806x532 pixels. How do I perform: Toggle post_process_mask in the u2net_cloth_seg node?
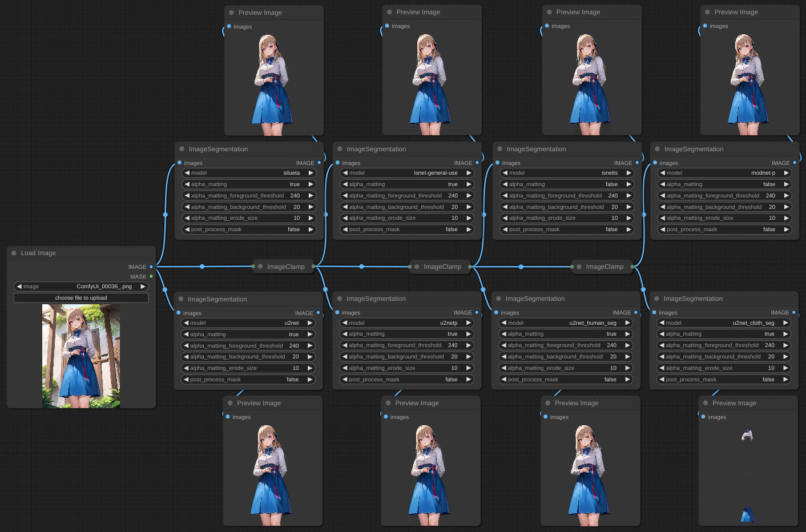725,380
